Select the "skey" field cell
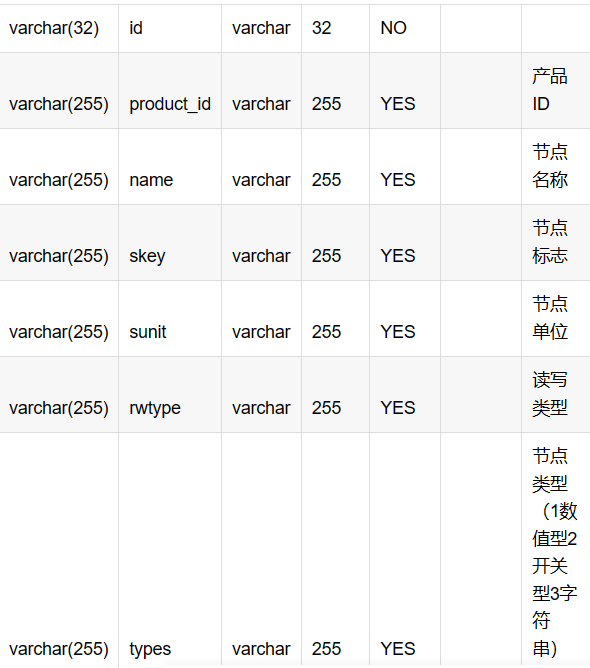Screen dimensions: 590x668 tap(170, 242)
